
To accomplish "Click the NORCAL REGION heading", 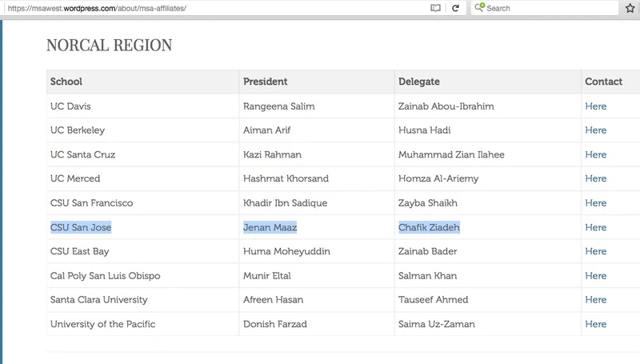I will coord(109,46).
